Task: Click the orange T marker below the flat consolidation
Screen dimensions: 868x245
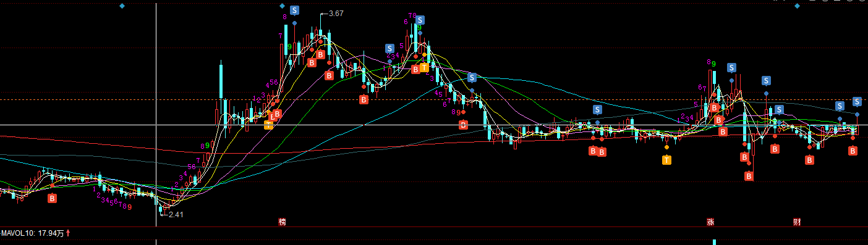Action: (x=666, y=160)
